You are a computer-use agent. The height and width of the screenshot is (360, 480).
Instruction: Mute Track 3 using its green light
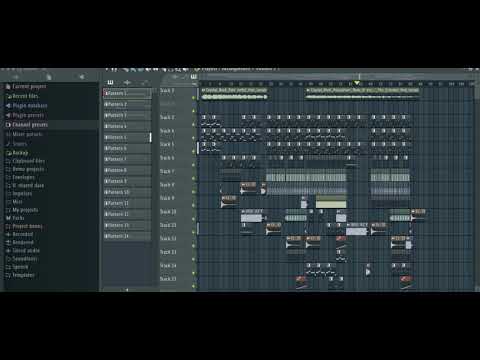194,125
